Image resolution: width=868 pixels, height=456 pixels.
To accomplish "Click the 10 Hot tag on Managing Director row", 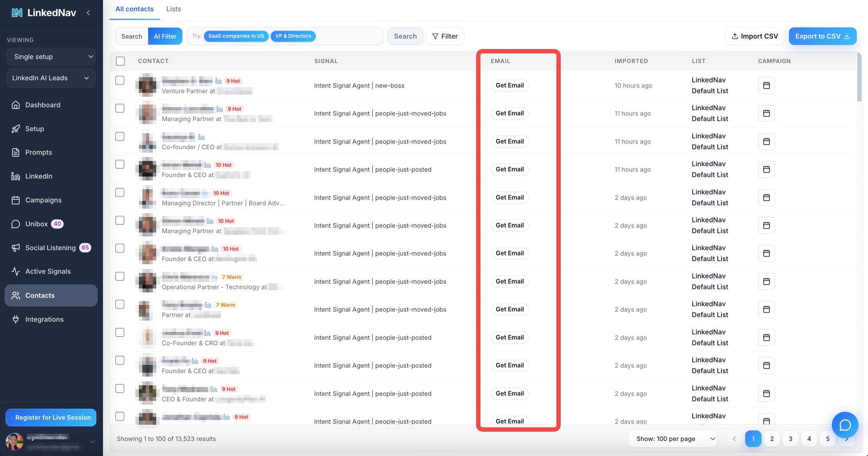I will pyautogui.click(x=221, y=193).
